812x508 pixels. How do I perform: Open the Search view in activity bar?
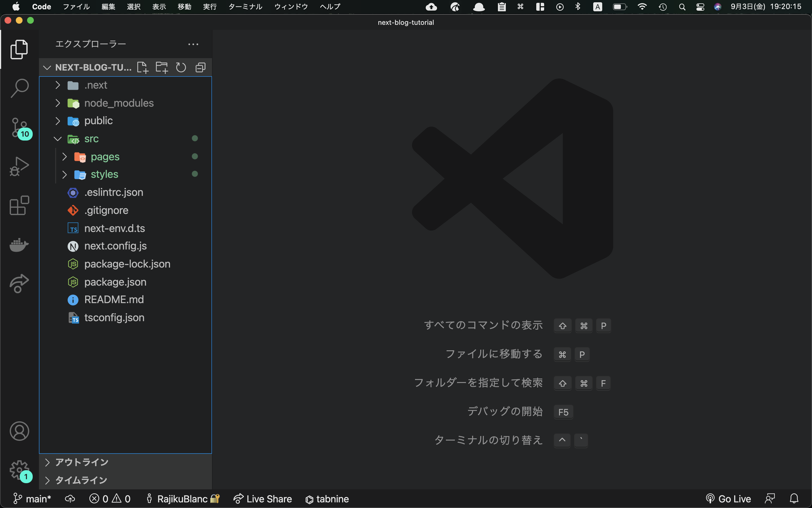(19, 88)
